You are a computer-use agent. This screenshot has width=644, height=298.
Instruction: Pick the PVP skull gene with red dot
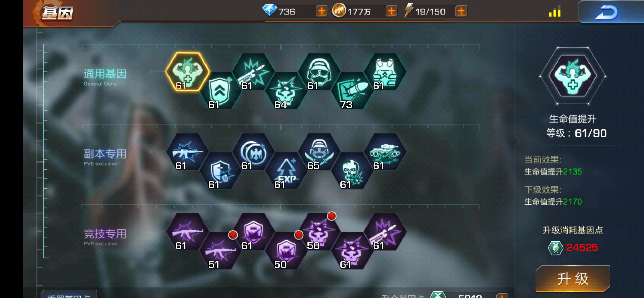click(319, 231)
